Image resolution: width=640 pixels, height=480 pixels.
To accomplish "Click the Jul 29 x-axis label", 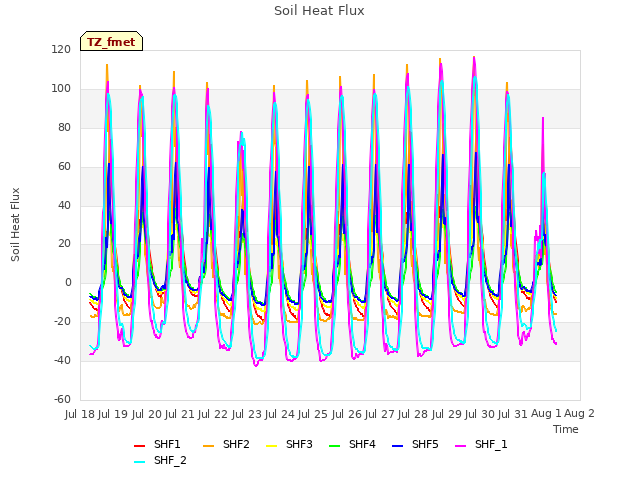I will tap(446, 414).
